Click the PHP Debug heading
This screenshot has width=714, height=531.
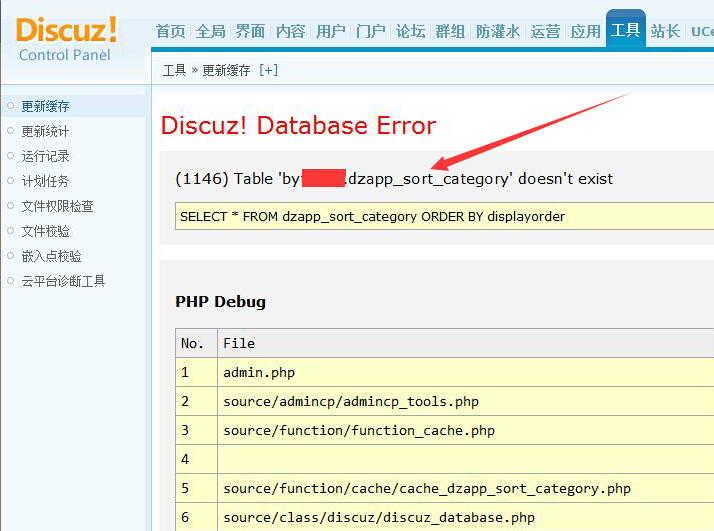220,302
